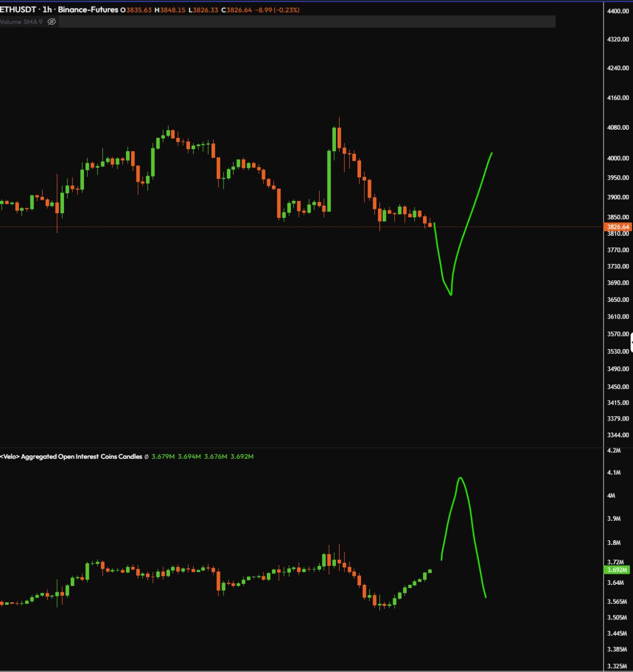Image resolution: width=633 pixels, height=672 pixels.
Task: Click the orange dotted current price line
Action: click(x=210, y=227)
